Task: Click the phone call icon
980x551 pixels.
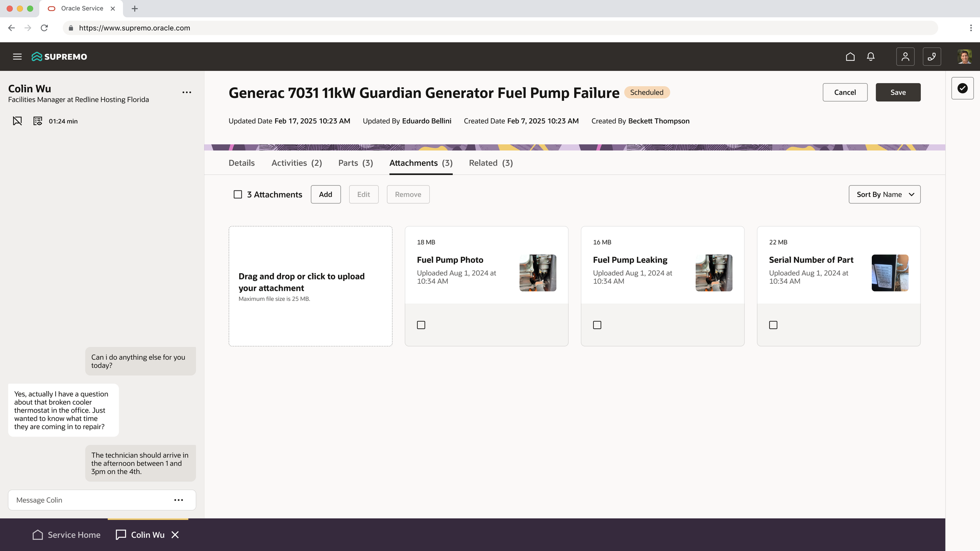Action: coord(931,56)
